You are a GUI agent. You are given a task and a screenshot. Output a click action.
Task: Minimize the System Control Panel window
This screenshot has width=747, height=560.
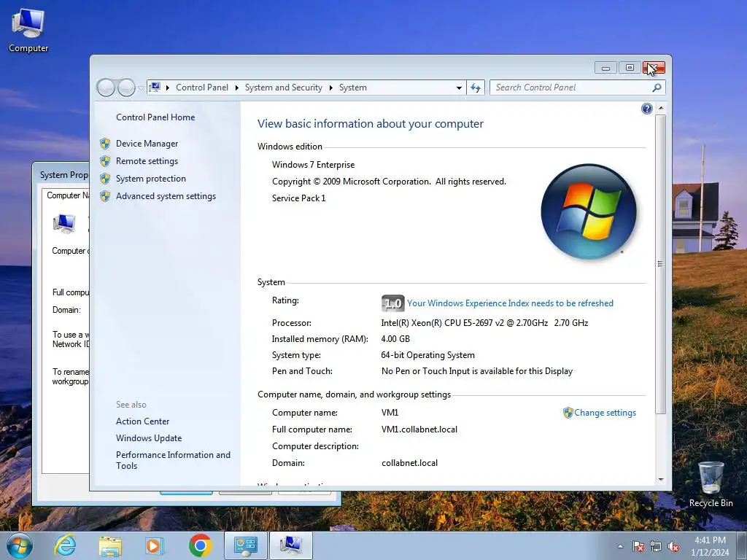605,68
